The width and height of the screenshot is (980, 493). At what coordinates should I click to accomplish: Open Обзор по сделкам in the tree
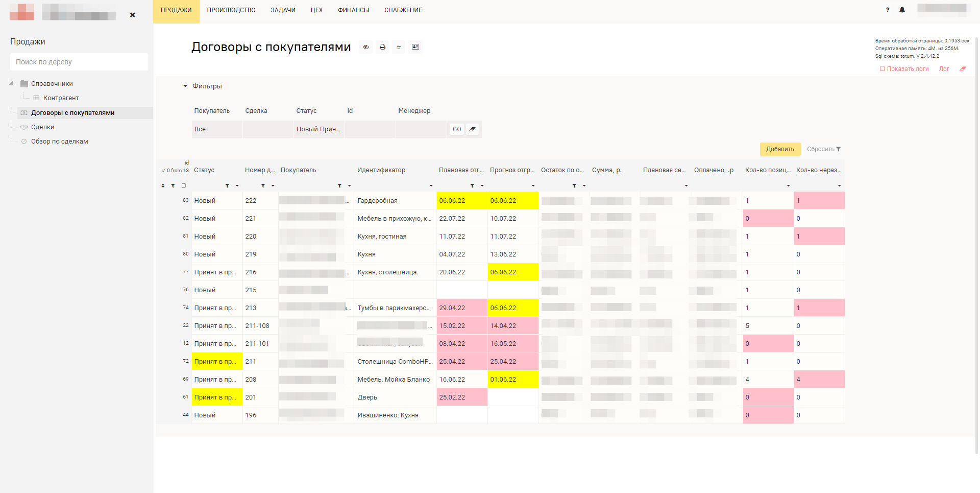point(60,142)
